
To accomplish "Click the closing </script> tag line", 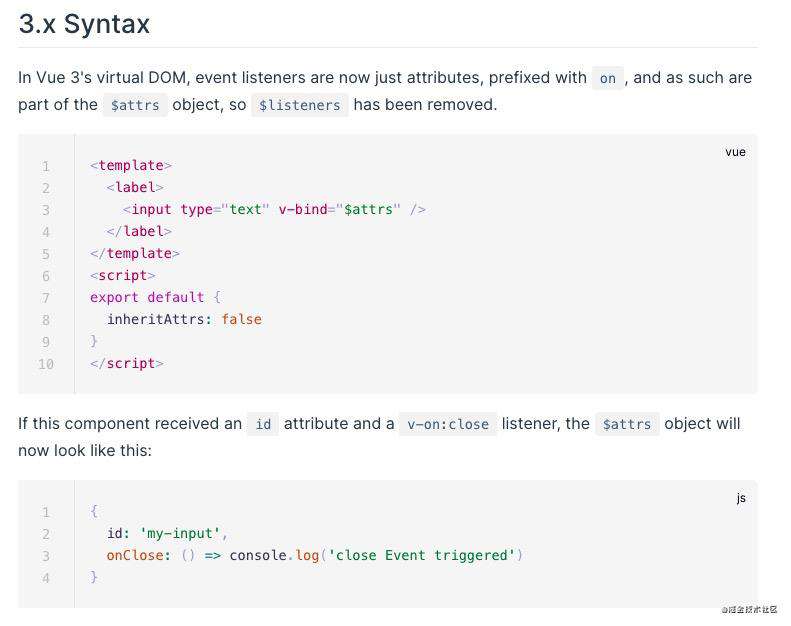I will 127,364.
